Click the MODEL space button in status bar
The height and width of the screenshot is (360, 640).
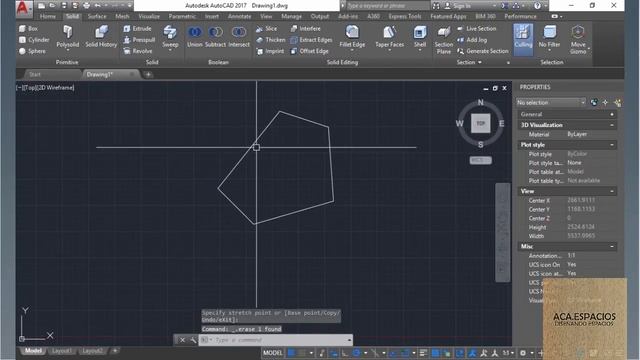[x=272, y=353]
